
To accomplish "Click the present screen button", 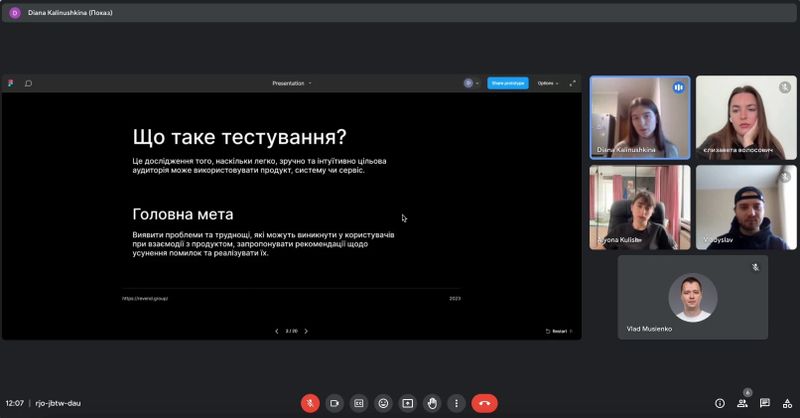I will (408, 403).
